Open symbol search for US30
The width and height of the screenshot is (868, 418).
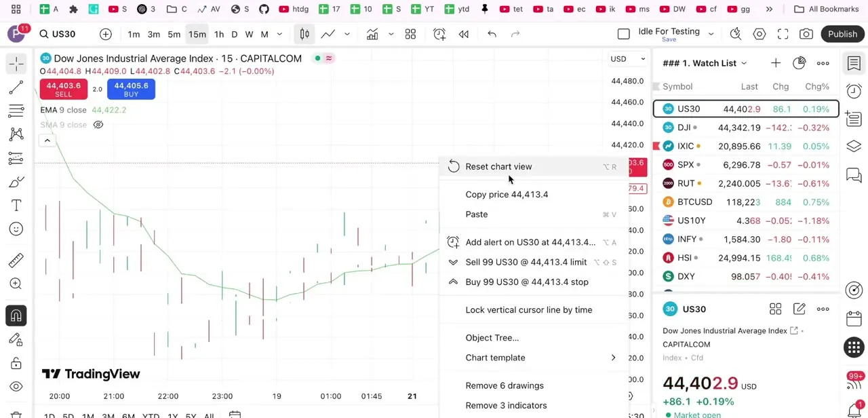(58, 34)
